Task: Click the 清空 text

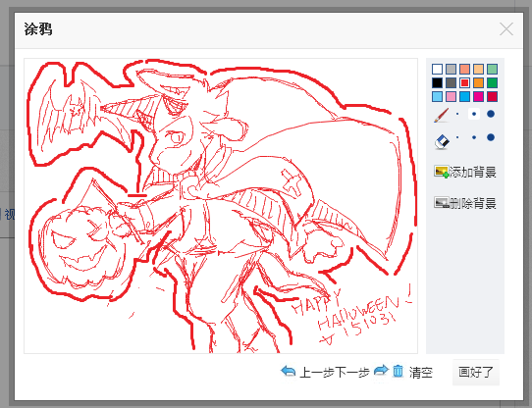Action: pyautogui.click(x=421, y=373)
